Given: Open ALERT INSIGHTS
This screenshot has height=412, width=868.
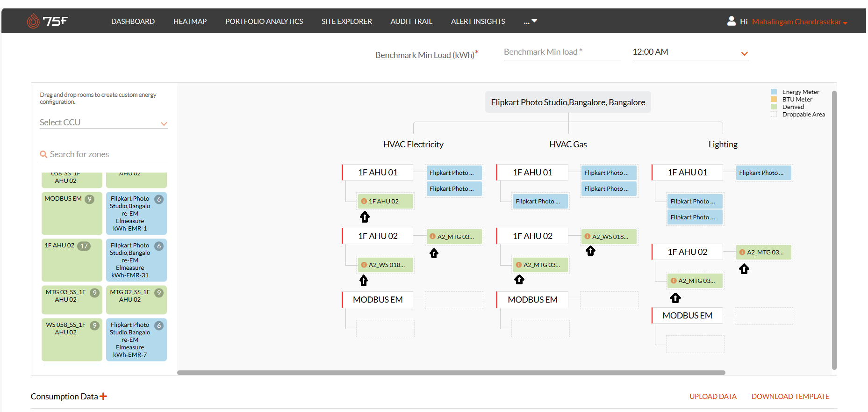Looking at the screenshot, I should 478,21.
